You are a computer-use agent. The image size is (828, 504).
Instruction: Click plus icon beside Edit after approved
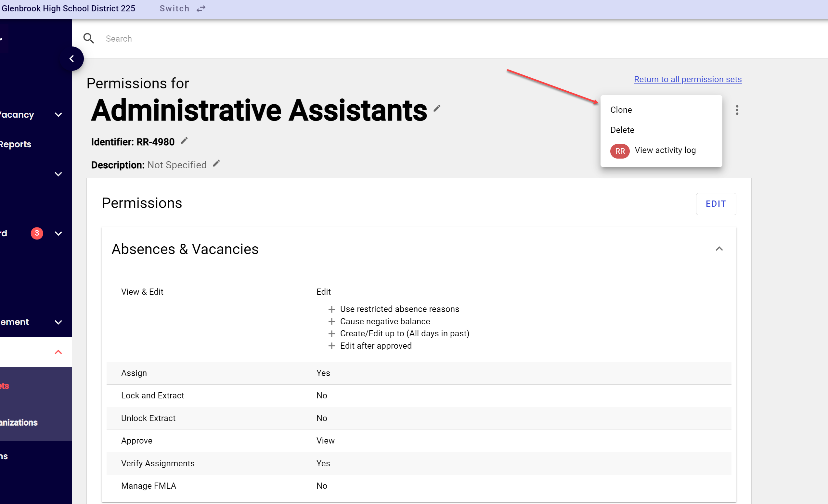tap(332, 346)
